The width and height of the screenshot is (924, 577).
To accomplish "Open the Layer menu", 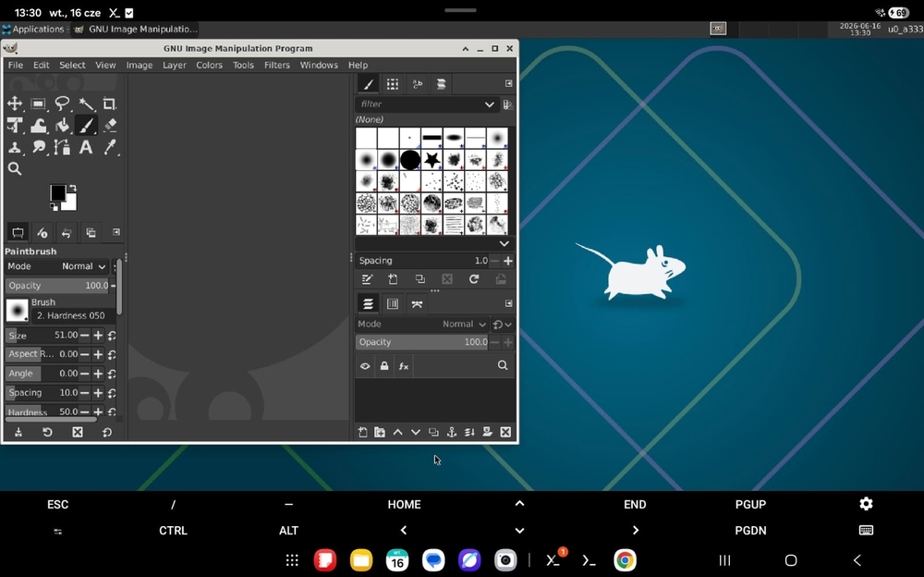I will (175, 65).
